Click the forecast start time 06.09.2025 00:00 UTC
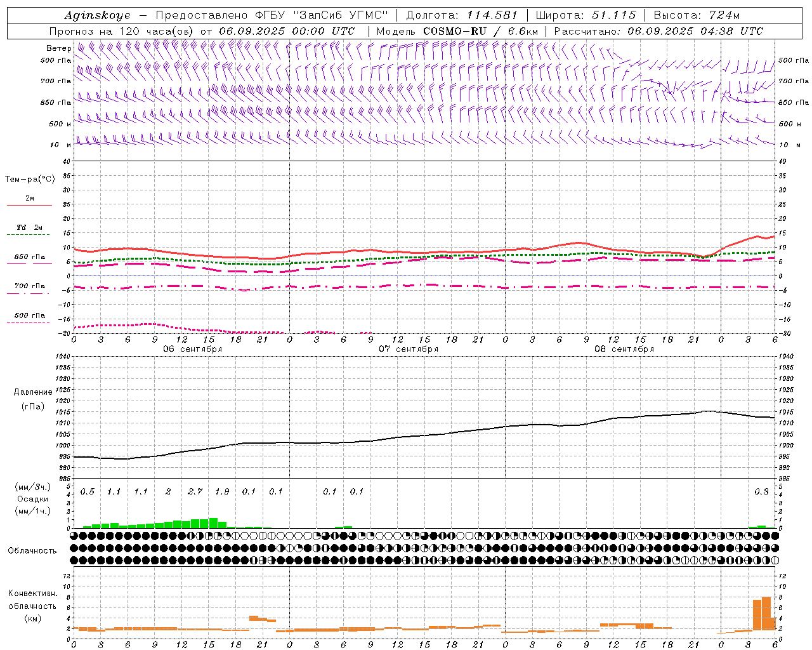Screen dimensions: 812x650 (x=287, y=31)
